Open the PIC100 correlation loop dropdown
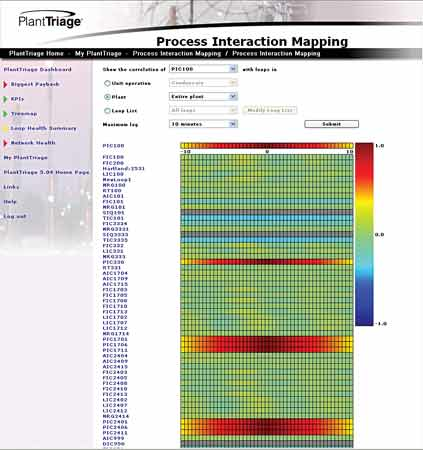This screenshot has width=423, height=450. (x=203, y=69)
